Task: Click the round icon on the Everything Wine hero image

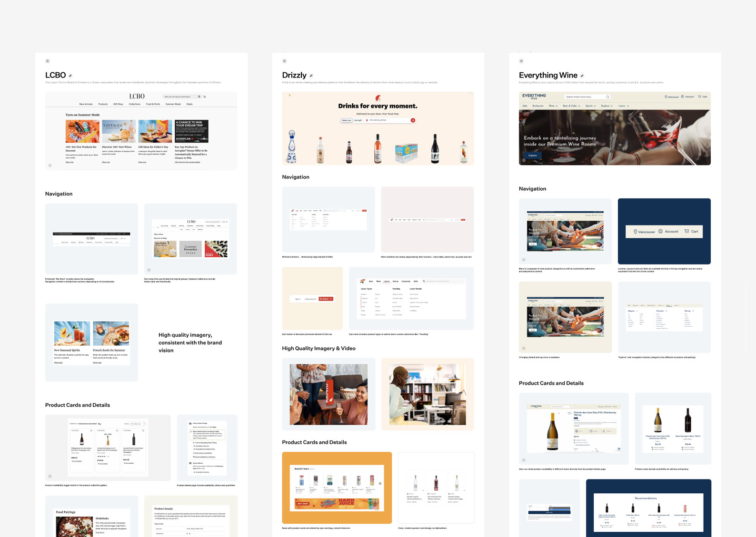Action: pos(524,160)
